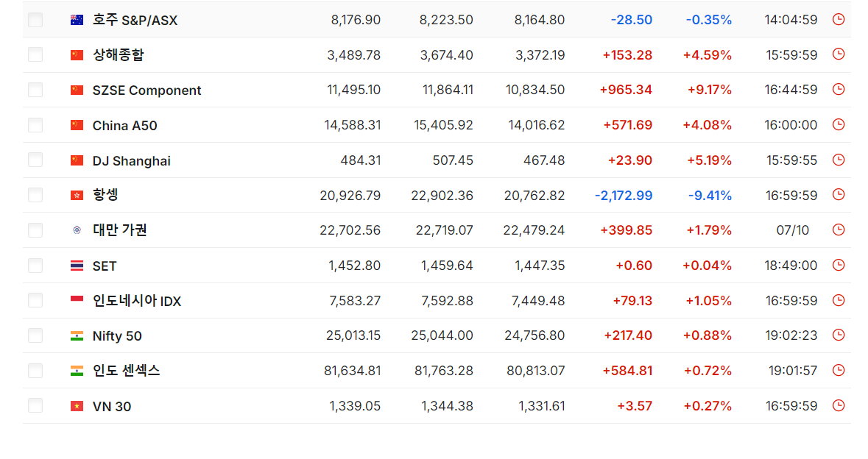Click the 항셍 change value -2,172.99

click(x=624, y=195)
